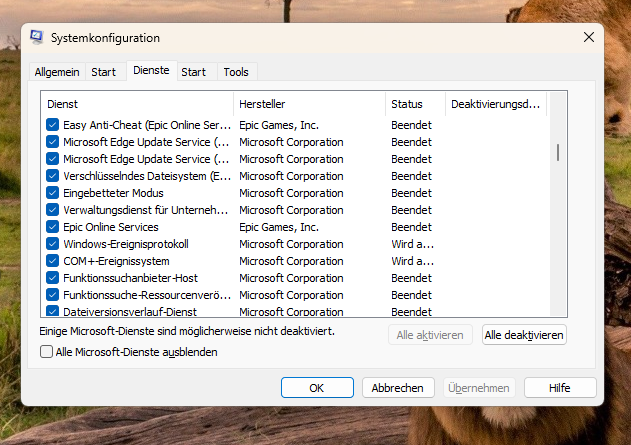Uncheck Epic Online Services checkbox

52,227
